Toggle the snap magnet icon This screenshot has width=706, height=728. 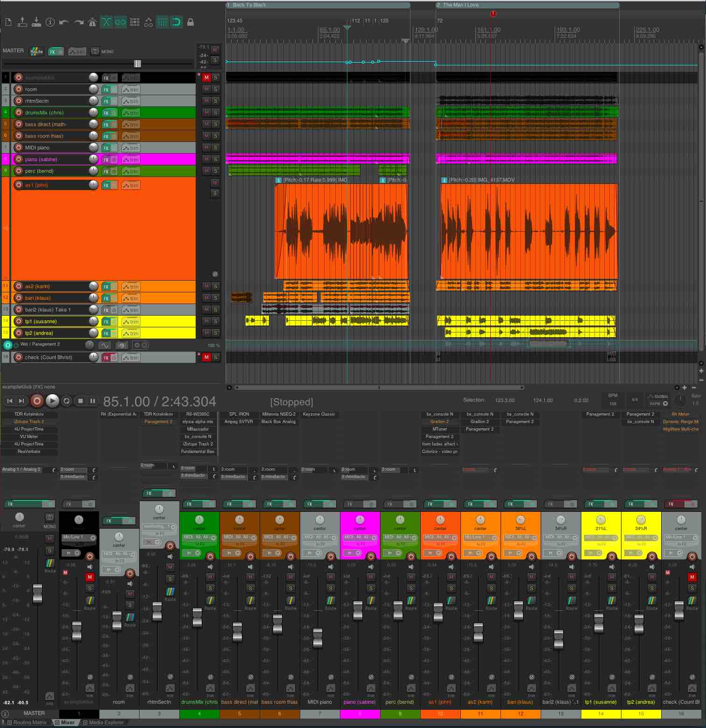(x=176, y=22)
